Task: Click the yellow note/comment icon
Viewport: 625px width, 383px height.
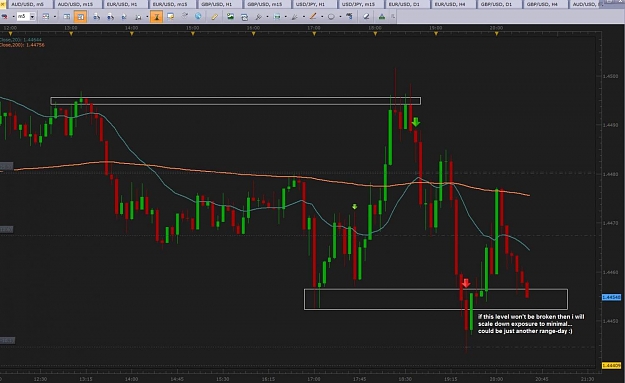Action: coord(171,17)
